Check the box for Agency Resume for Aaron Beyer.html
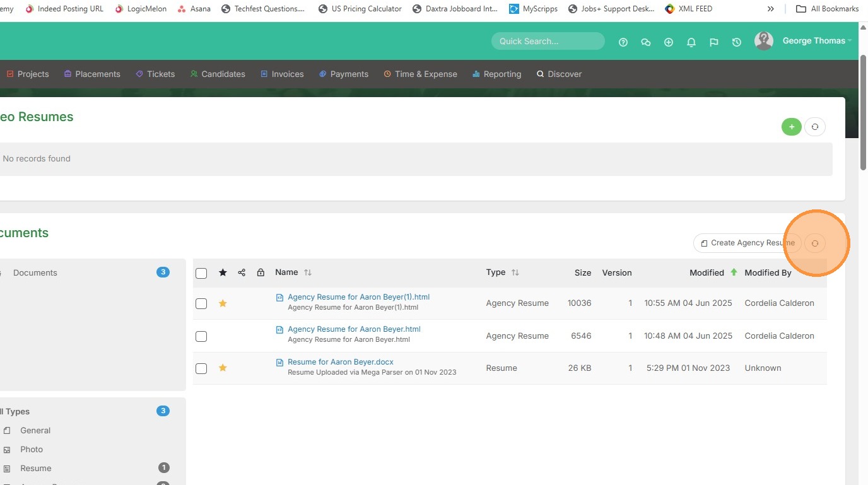Screen dimensions: 868x485 tap(201, 336)
